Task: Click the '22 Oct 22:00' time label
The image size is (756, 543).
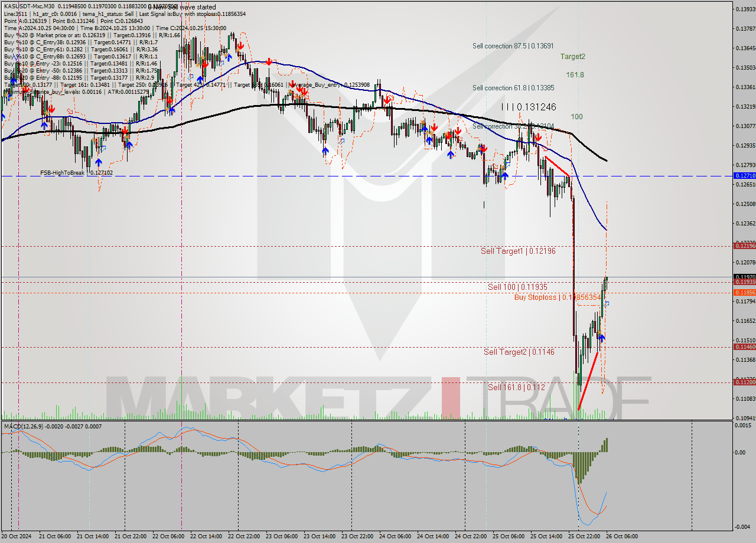Action: coord(243,537)
